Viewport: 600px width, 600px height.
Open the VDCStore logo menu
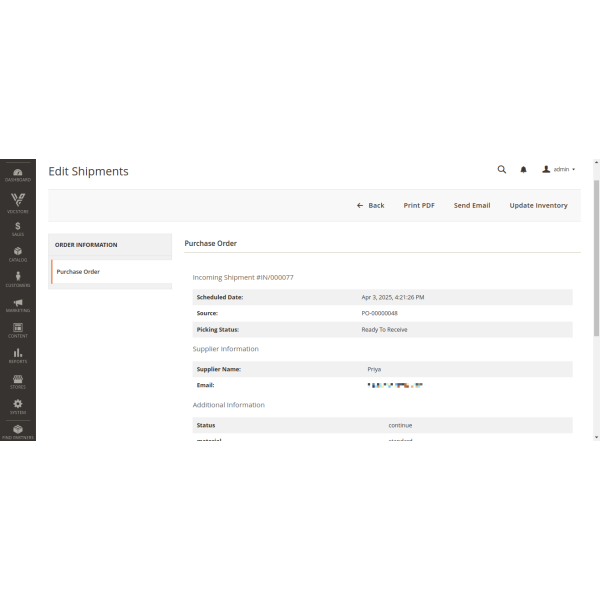pyautogui.click(x=18, y=201)
